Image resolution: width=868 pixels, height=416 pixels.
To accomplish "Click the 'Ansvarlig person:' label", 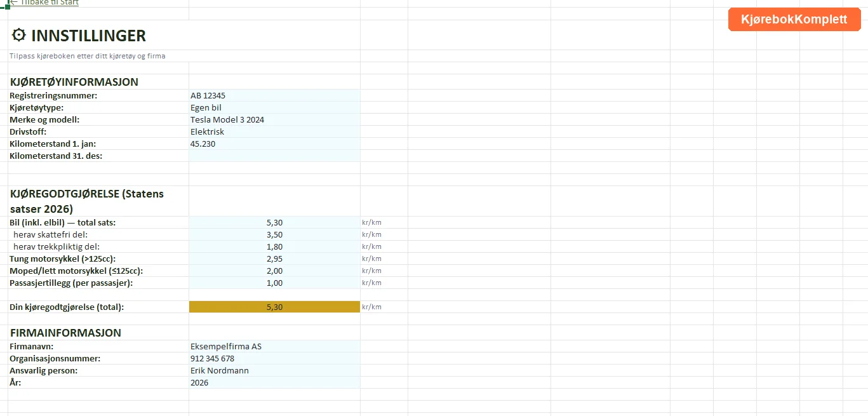I will [44, 371].
